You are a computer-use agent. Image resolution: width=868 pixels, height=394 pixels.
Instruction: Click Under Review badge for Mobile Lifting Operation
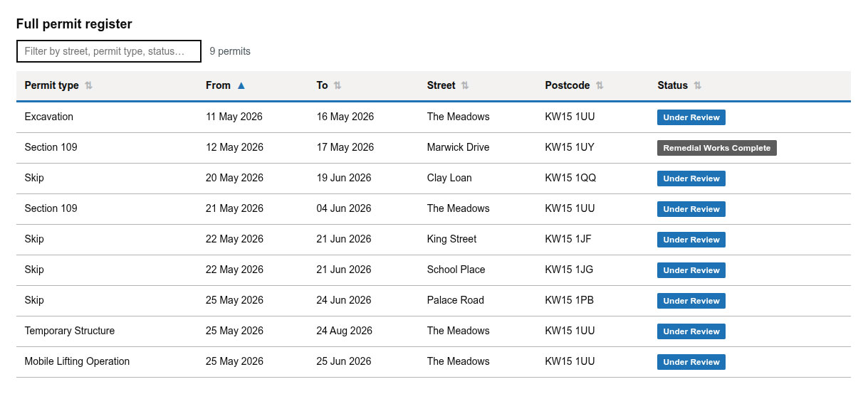(x=691, y=362)
